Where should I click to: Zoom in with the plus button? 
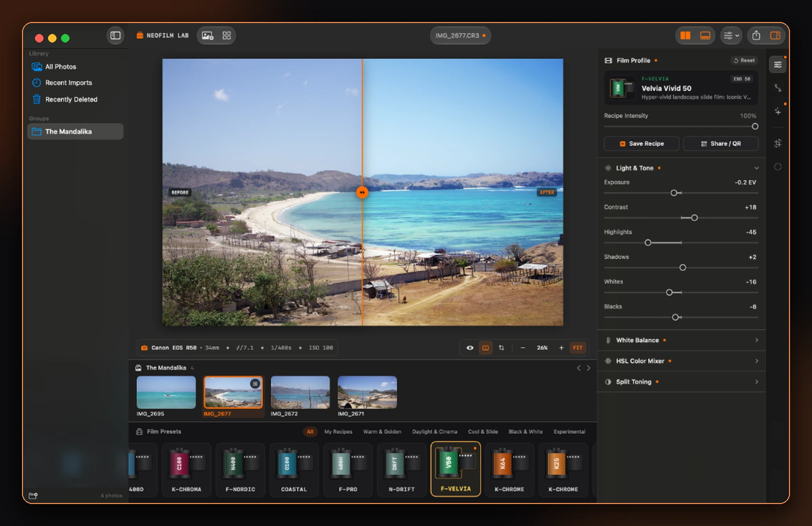pos(561,347)
